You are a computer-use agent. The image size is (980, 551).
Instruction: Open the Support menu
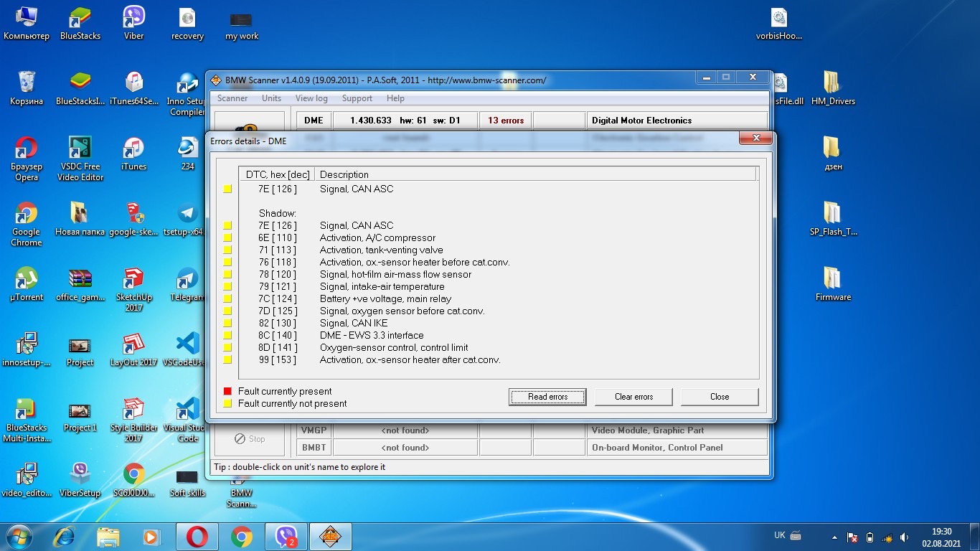(357, 98)
